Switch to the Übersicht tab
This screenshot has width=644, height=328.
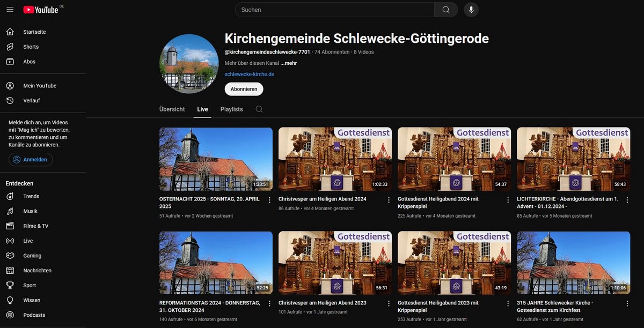tap(172, 109)
